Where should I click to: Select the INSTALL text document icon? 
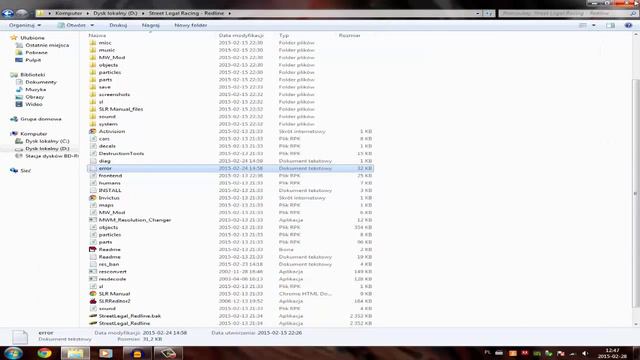click(x=93, y=190)
